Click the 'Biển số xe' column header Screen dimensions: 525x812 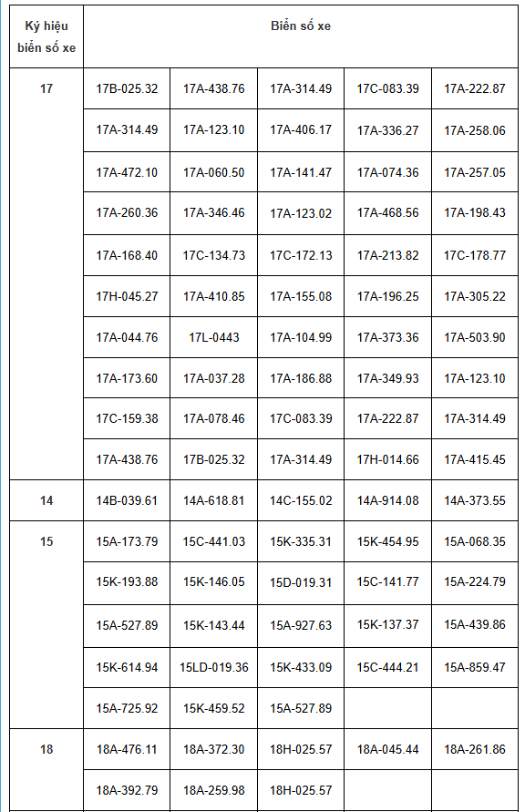(x=301, y=26)
